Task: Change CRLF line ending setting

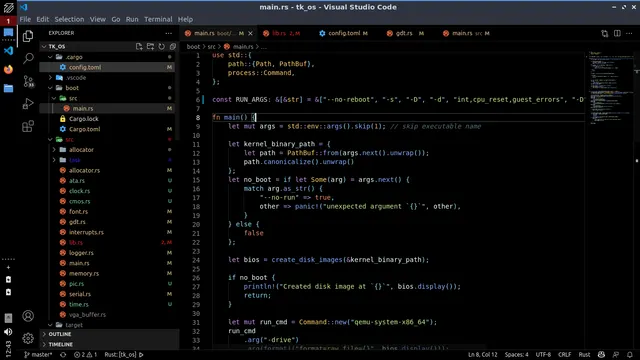Action: (564, 355)
